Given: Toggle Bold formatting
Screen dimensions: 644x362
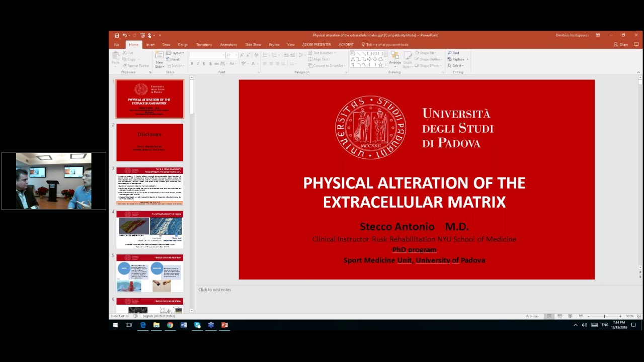Looking at the screenshot, I should point(192,64).
